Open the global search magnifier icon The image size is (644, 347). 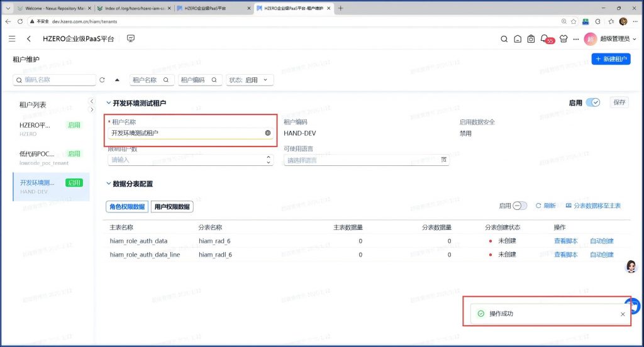click(x=504, y=39)
